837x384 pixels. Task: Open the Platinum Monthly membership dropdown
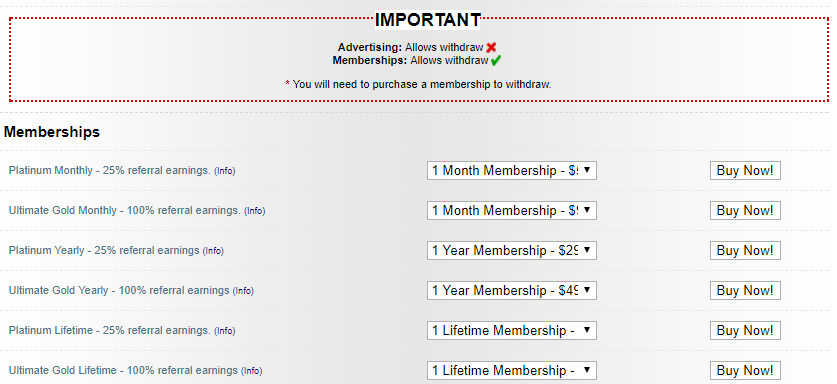pos(511,171)
